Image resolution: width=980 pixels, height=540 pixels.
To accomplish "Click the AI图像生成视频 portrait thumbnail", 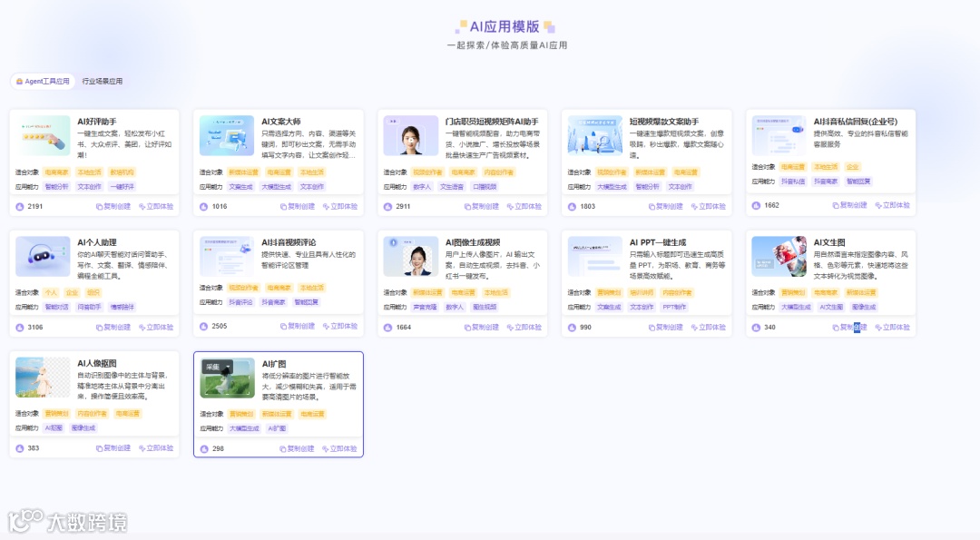I will click(x=411, y=256).
